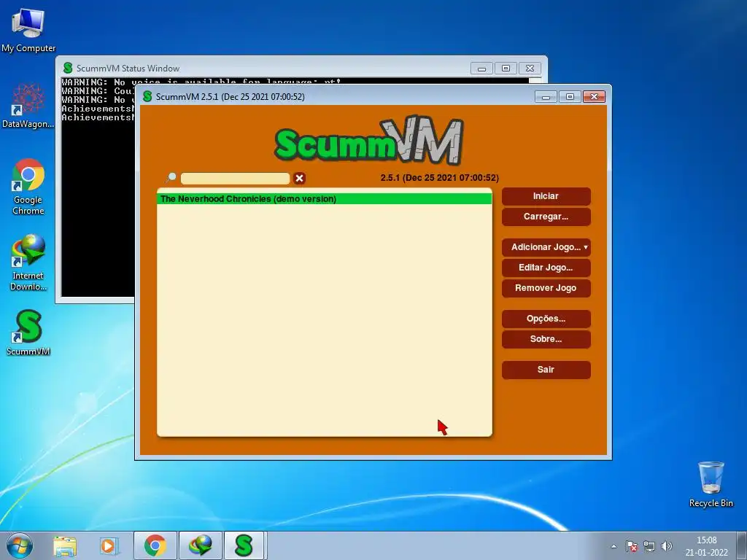Open Windows Media Player taskbar icon
Screen dimensions: 747x560
click(x=109, y=546)
